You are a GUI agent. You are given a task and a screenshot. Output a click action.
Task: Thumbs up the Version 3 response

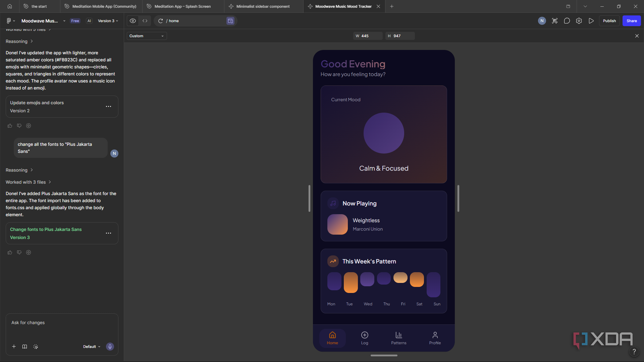point(10,252)
